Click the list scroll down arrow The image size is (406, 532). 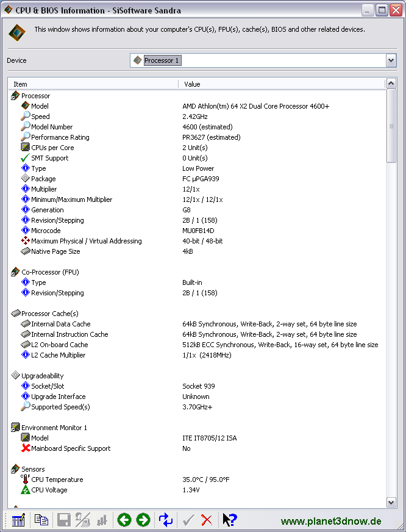tap(391, 502)
